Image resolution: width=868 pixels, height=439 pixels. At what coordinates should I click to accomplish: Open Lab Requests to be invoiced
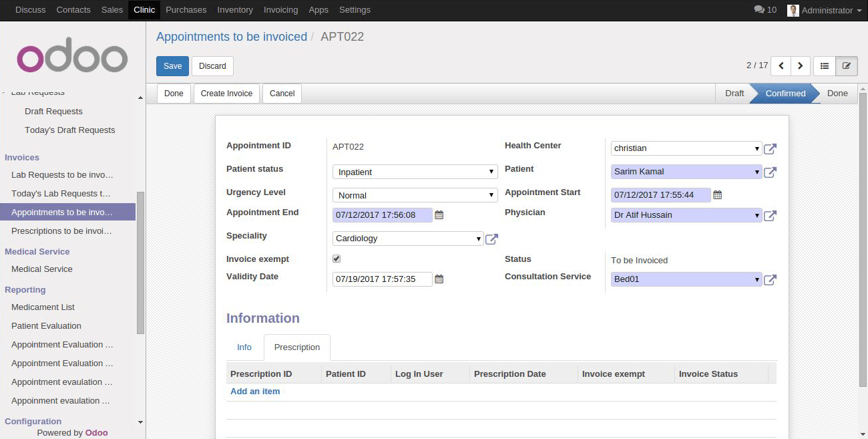[62, 175]
